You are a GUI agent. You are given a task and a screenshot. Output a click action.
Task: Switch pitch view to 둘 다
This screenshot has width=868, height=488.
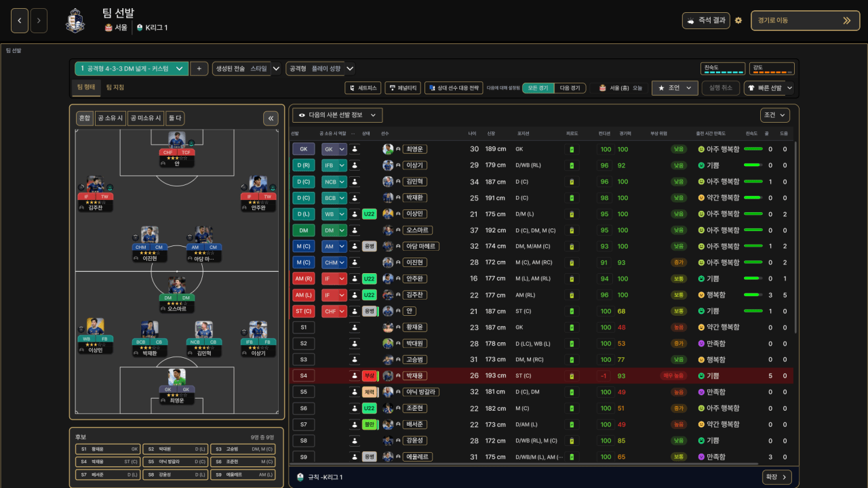[175, 119]
